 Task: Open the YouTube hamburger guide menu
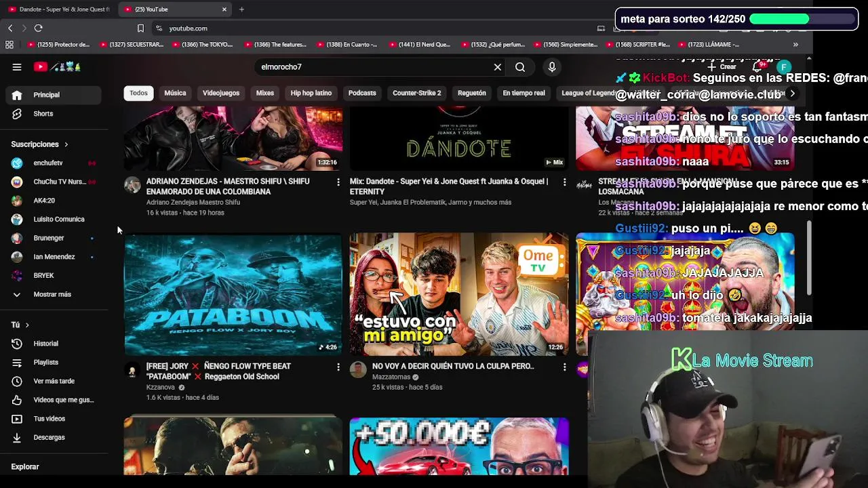pos(17,67)
